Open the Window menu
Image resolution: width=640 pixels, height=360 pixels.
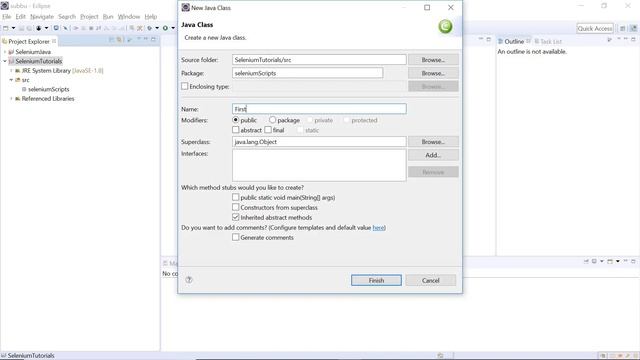[129, 17]
